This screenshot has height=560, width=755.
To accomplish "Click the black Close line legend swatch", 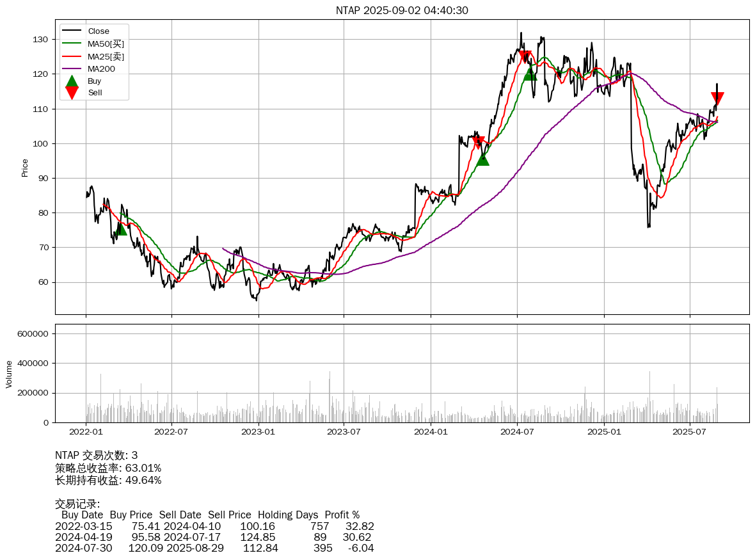I will (72, 31).
